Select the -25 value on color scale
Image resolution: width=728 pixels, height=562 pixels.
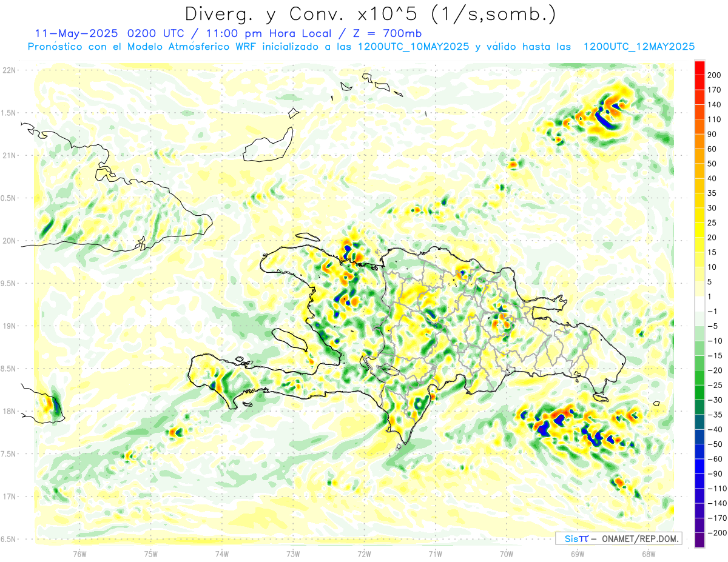[714, 386]
